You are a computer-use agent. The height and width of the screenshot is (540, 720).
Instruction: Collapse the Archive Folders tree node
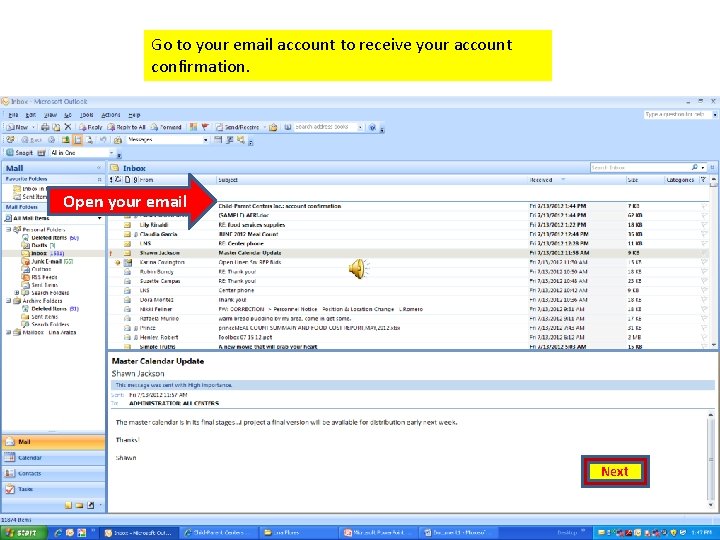(x=8, y=301)
